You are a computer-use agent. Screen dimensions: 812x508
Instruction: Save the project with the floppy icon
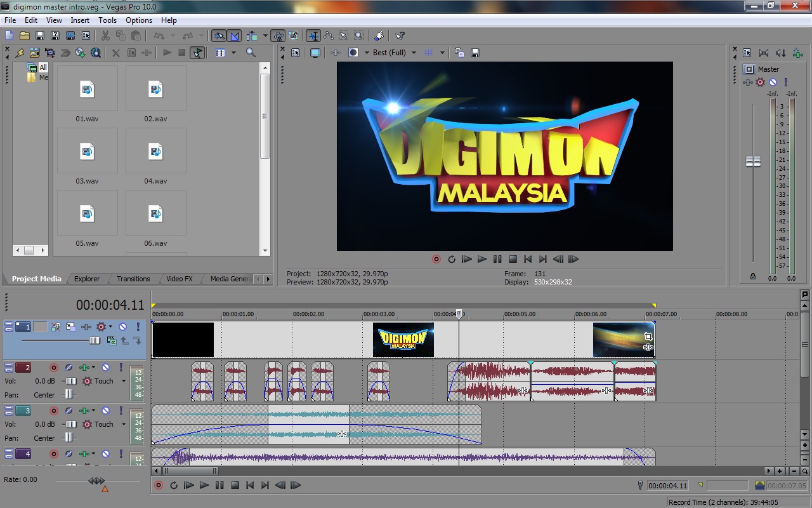point(40,36)
